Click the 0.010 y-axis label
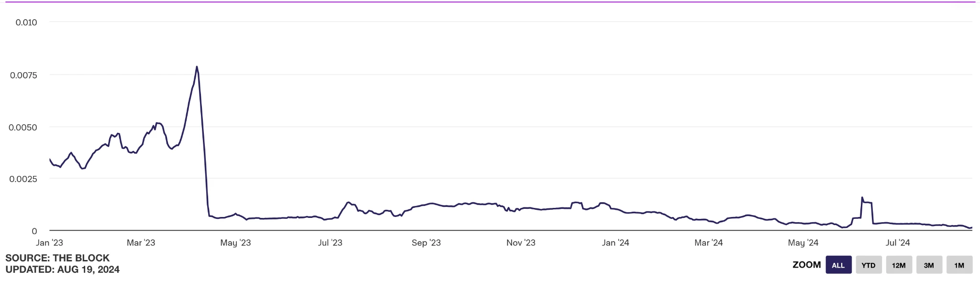The image size is (980, 281). [x=26, y=22]
